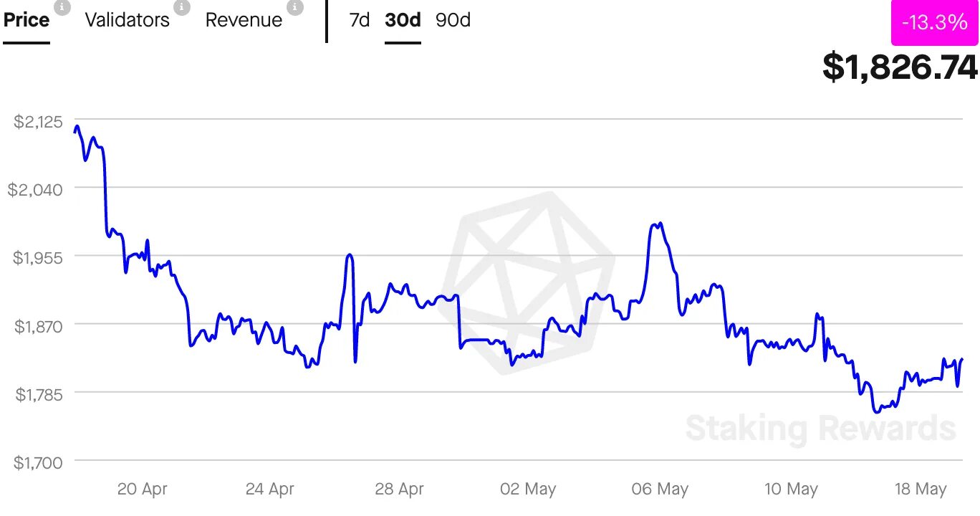
Task: Click the info icon beside Price
Action: click(x=62, y=7)
